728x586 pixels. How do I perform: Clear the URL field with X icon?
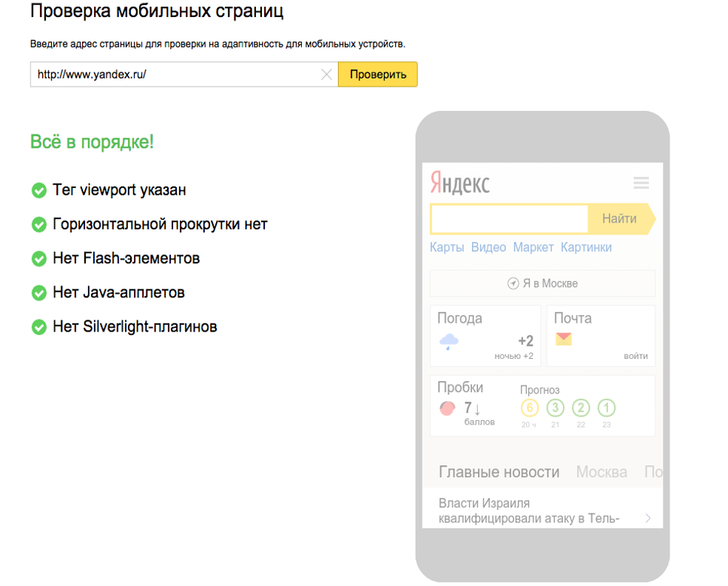click(x=326, y=74)
